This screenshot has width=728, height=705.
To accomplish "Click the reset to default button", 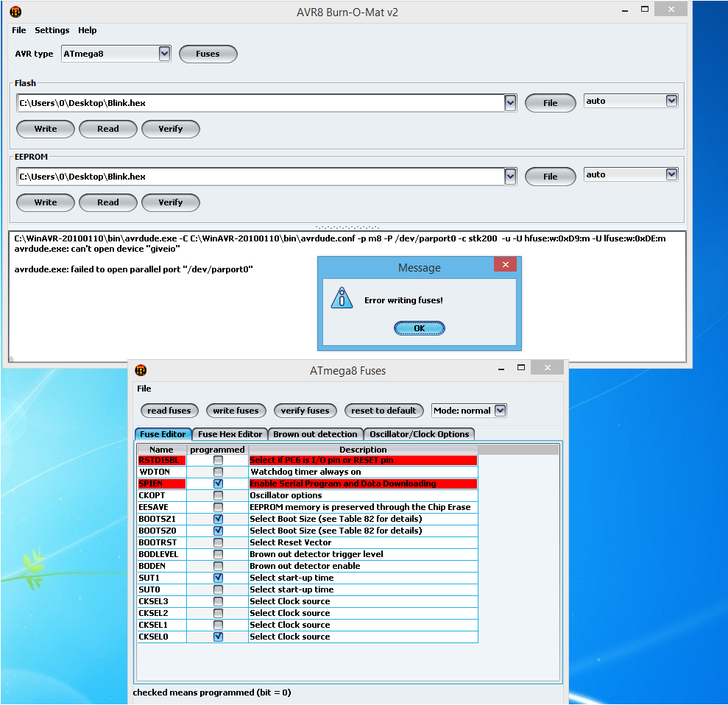I will tap(384, 411).
